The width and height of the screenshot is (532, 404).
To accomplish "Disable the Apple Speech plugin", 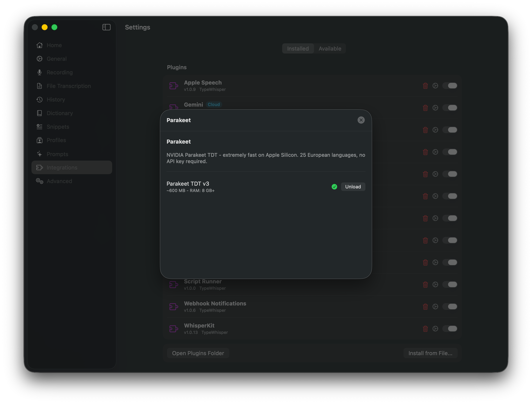I will [450, 85].
